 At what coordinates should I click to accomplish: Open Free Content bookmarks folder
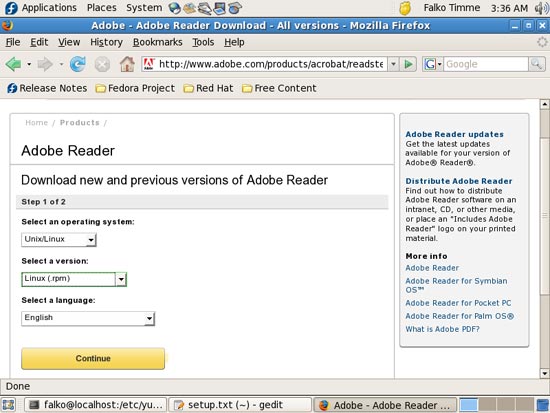[279, 88]
